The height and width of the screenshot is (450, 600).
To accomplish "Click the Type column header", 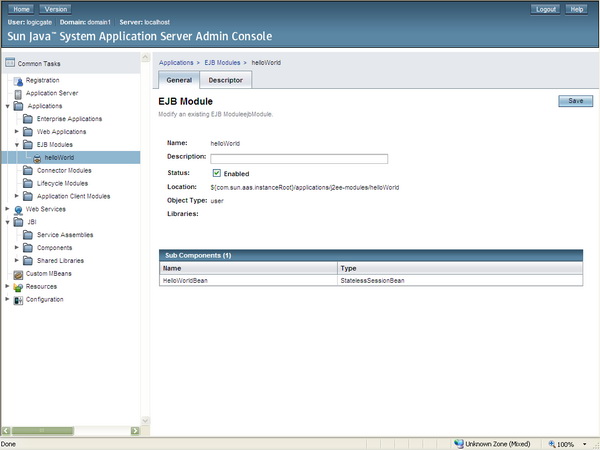I will [460, 268].
